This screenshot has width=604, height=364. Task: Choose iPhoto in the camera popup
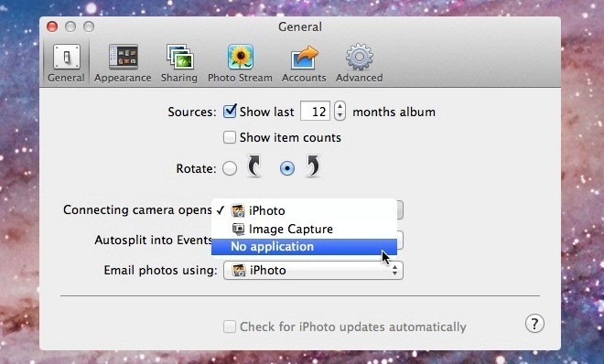[x=304, y=210]
